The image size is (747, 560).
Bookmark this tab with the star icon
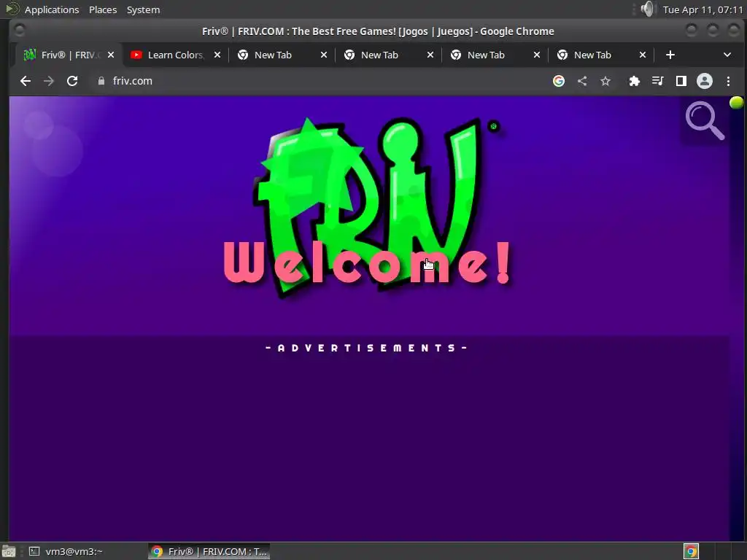click(605, 81)
